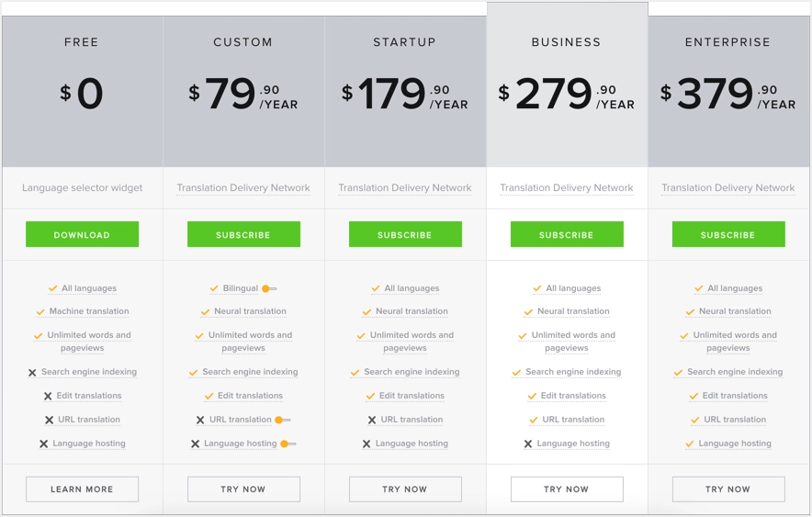Toggle URL translation switch in Custom plan
Screen dimensions: 812x517
click(x=282, y=420)
